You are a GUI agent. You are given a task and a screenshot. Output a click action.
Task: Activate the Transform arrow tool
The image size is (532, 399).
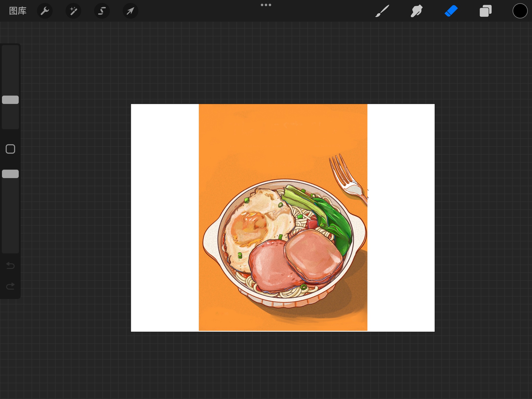point(131,11)
